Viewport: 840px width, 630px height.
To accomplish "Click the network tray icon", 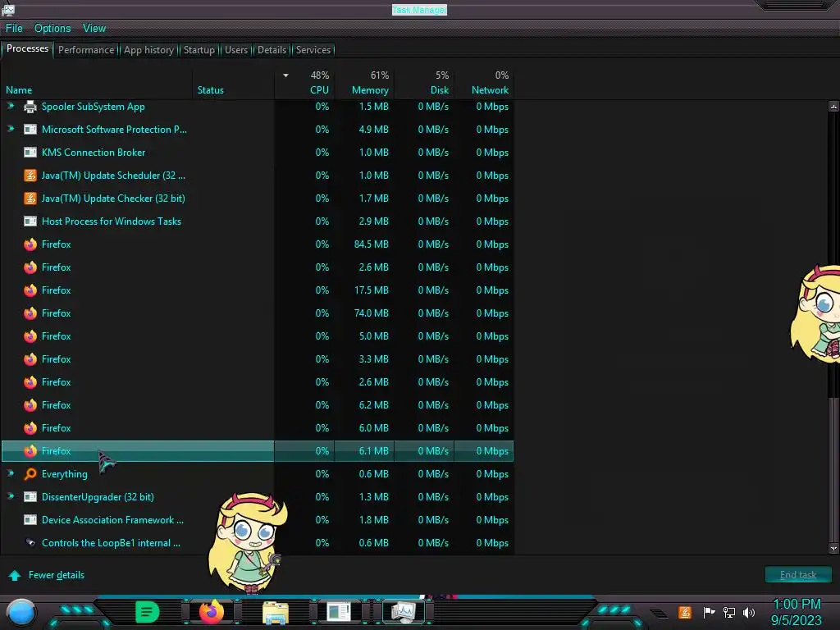I will [x=728, y=612].
